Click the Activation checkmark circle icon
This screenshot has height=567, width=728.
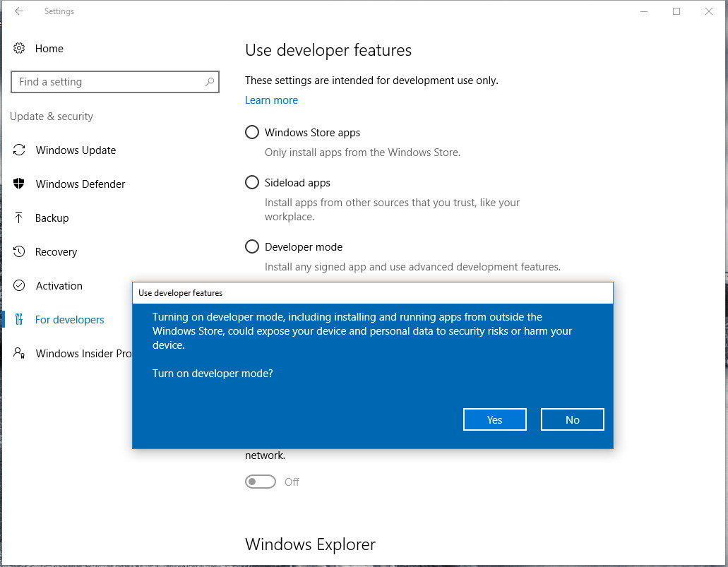click(18, 285)
